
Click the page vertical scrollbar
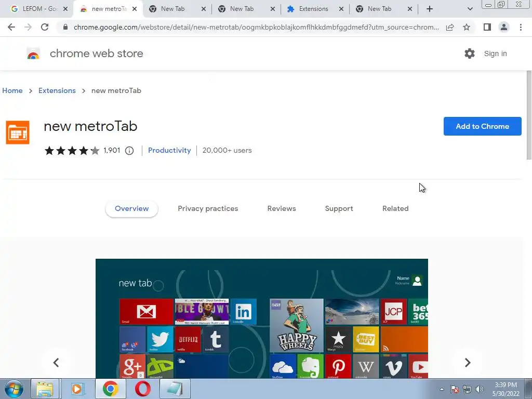point(528,115)
